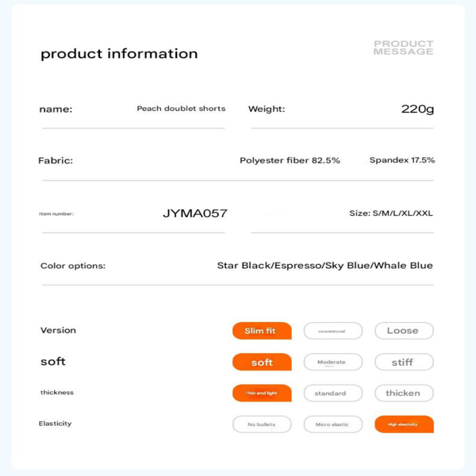476x476 pixels.
Task: Click the weight value 220g
Action: [x=417, y=109]
